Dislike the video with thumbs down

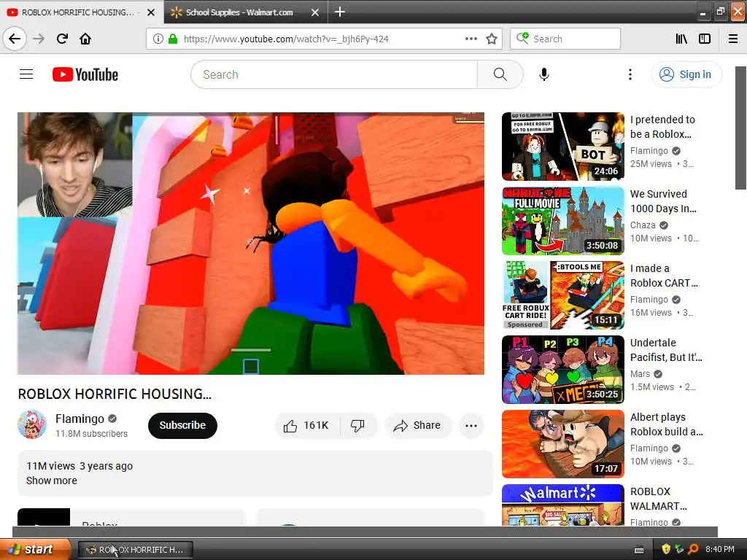pos(357,425)
